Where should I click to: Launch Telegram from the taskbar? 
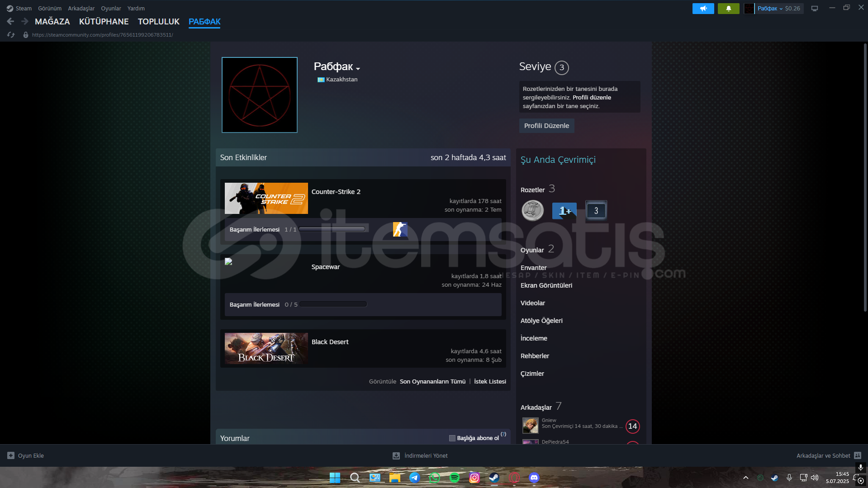click(415, 478)
